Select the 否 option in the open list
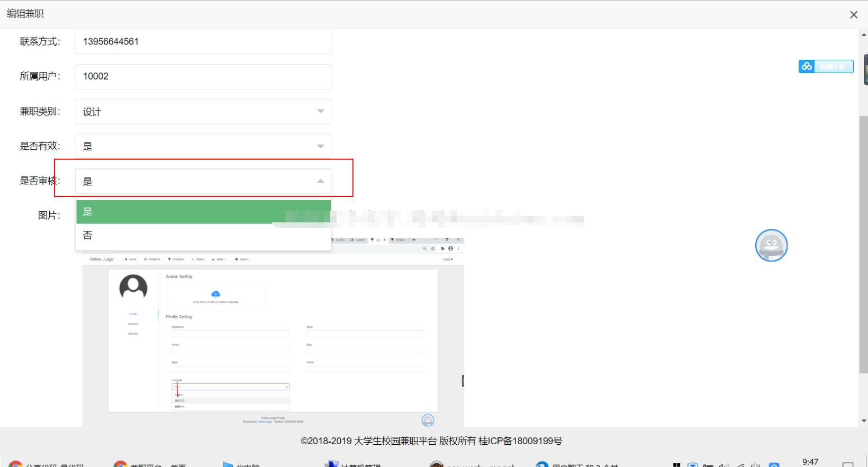The image size is (868, 467). click(203, 235)
